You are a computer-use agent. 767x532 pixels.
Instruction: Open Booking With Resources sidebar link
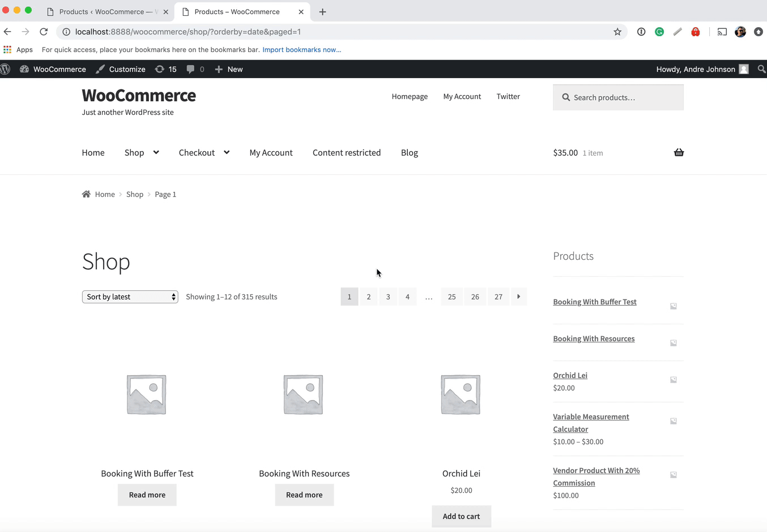tap(594, 338)
